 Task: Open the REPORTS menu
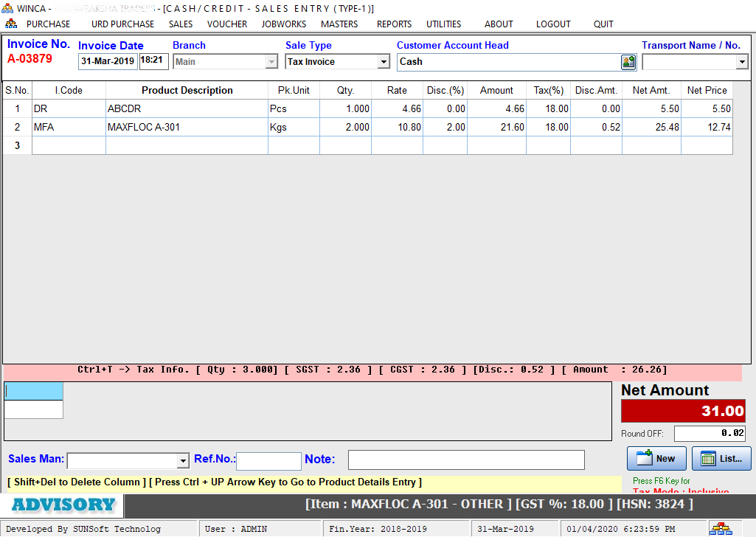[395, 24]
